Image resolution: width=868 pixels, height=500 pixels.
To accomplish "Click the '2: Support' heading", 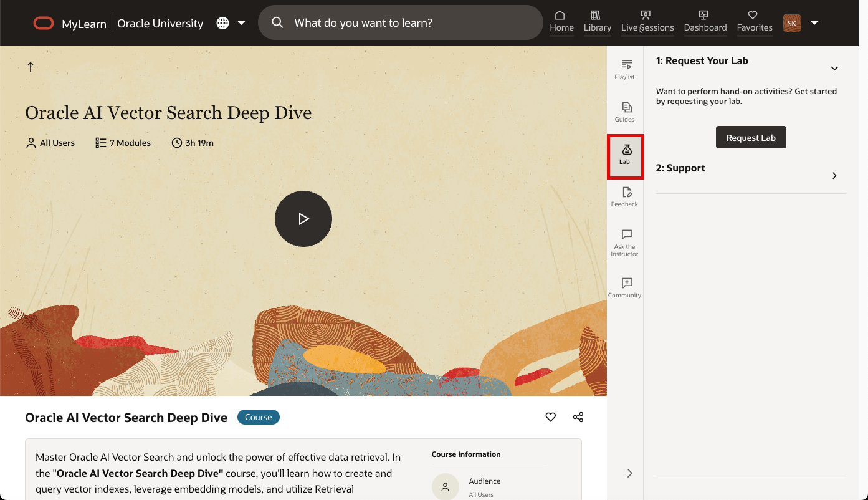I will coord(680,168).
